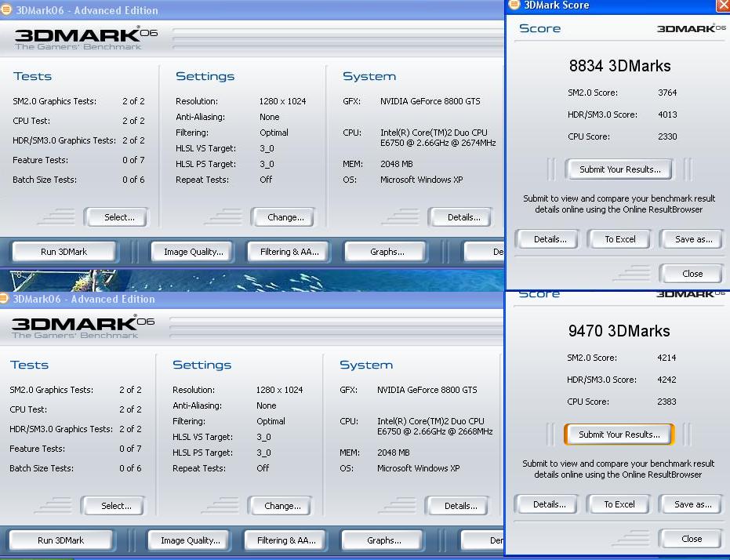The width and height of the screenshot is (730, 560).
Task: Click Run 3DMark in the upper window
Action: 64,252
